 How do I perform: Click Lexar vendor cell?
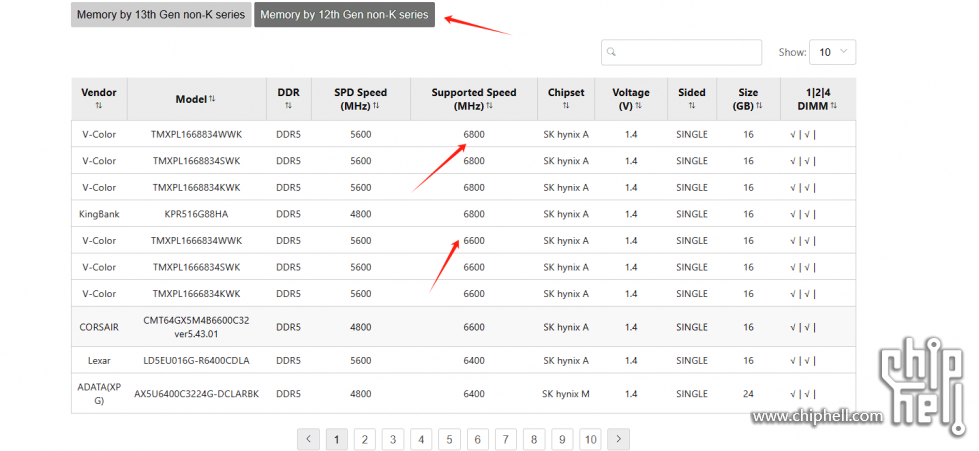[99, 360]
